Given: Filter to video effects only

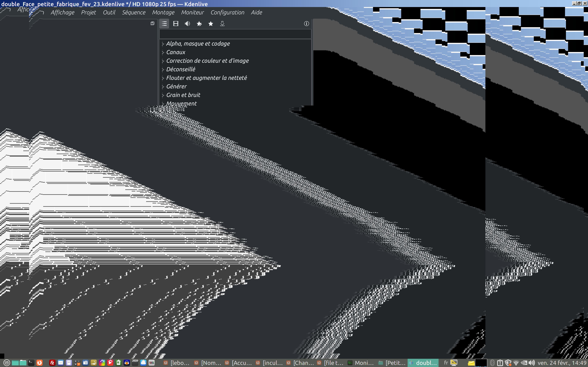Looking at the screenshot, I should point(176,24).
